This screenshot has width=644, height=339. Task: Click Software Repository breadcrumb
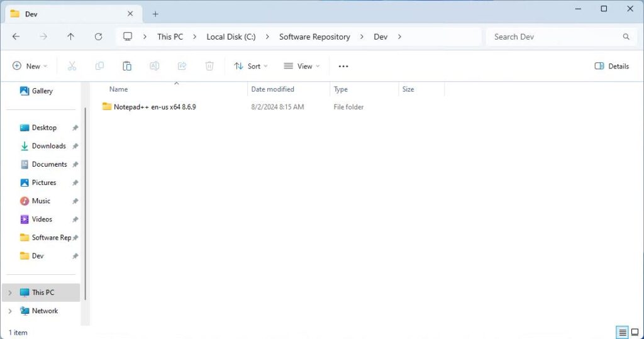click(x=314, y=36)
